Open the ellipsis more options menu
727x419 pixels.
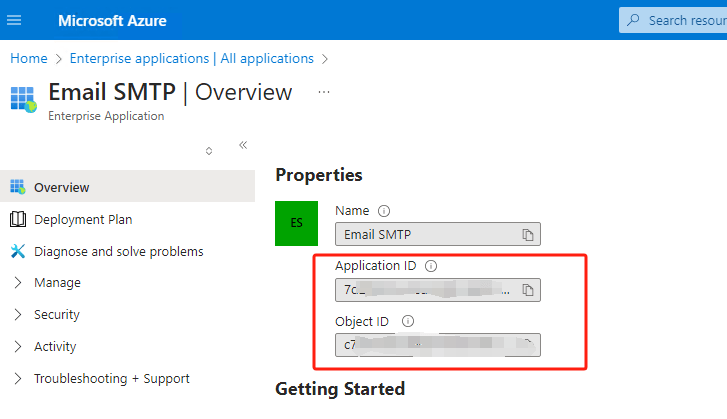coord(323,92)
